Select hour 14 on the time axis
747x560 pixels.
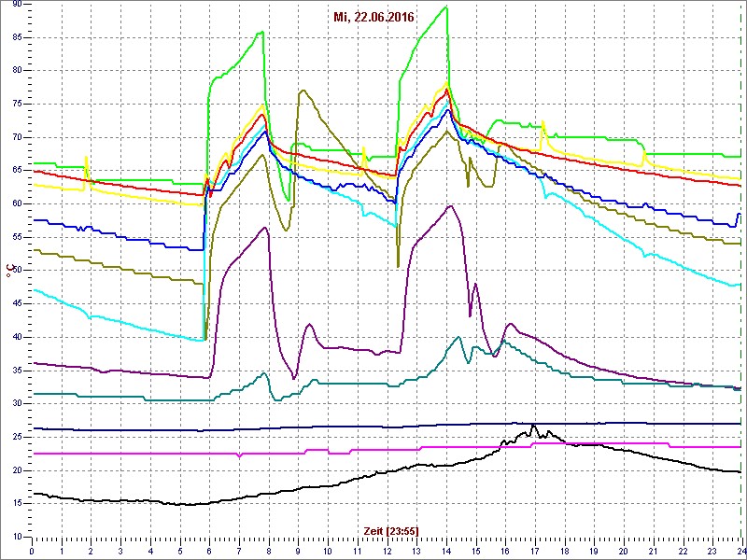445,551
